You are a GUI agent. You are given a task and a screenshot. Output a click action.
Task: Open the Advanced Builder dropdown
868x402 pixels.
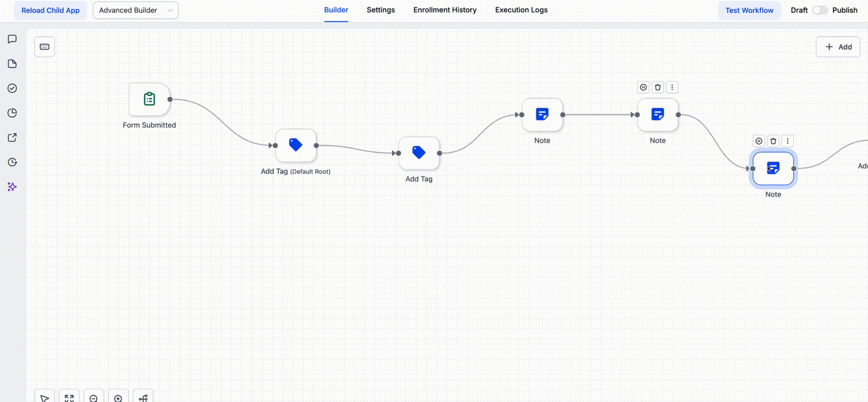point(135,10)
